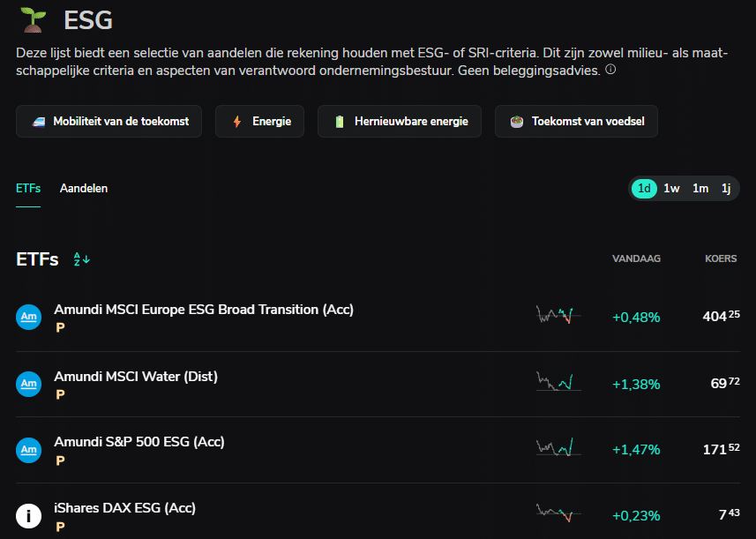Click the P badge under Amundi S&P 500 ESG
This screenshot has width=756, height=539.
pos(60,460)
